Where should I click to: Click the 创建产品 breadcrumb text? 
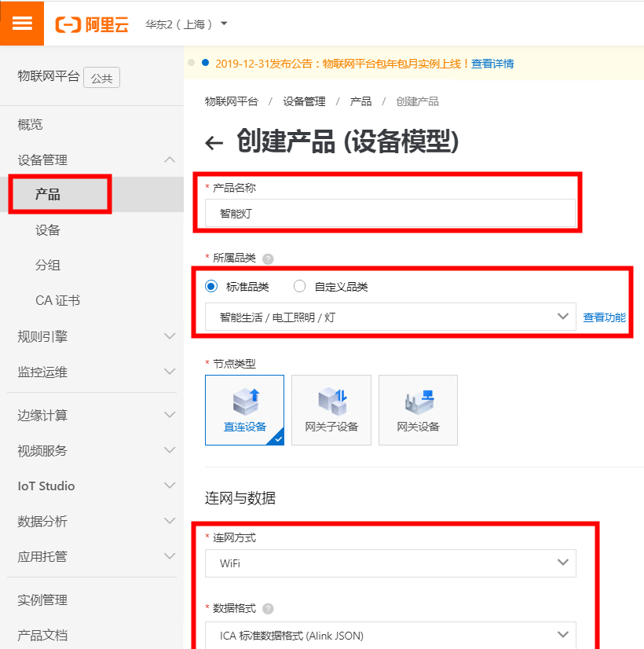[417, 101]
